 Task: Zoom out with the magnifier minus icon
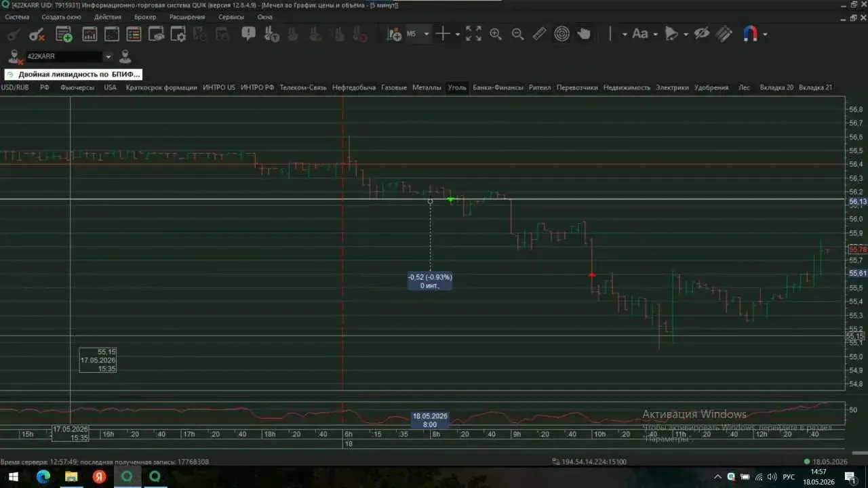[x=517, y=34]
